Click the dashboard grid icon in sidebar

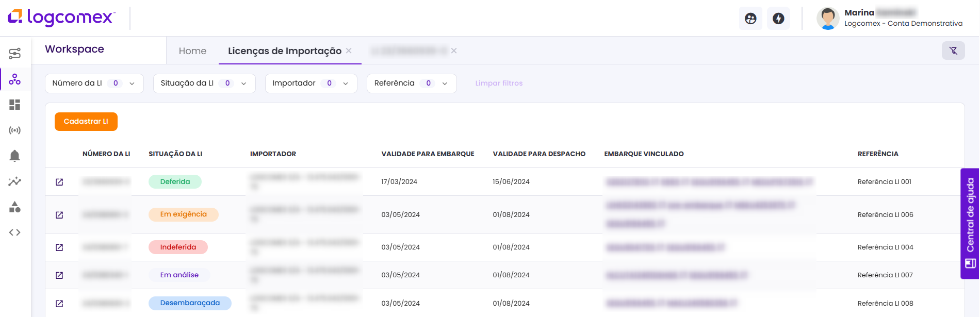click(x=15, y=105)
